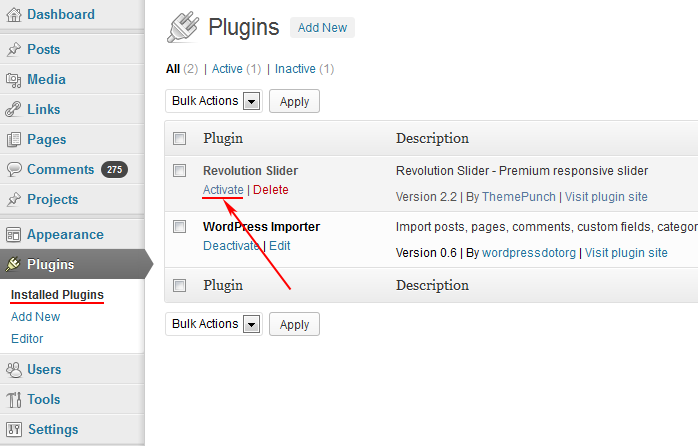Open the Settings menu in sidebar
This screenshot has width=698, height=446.
tap(52, 430)
